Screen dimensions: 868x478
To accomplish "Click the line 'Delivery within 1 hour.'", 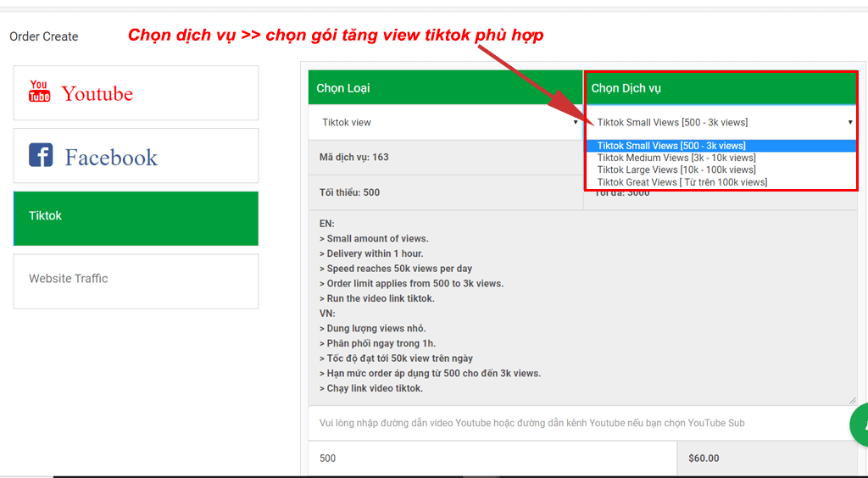I will point(371,253).
